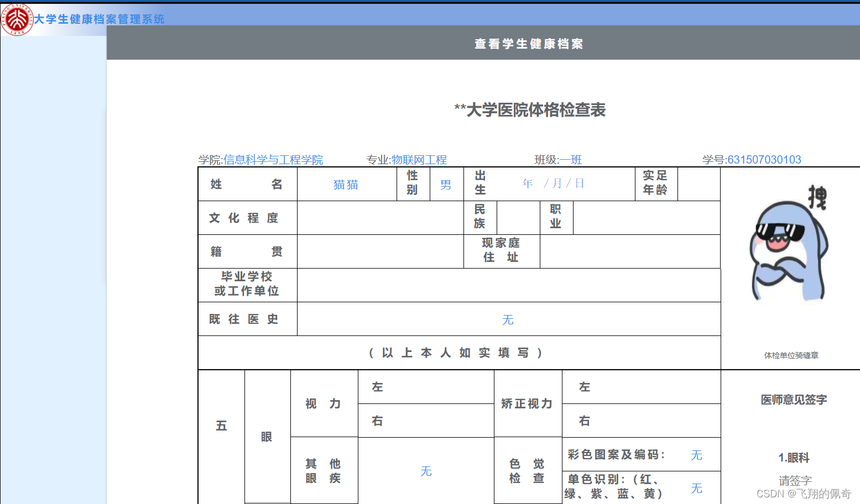Click the 其他眼疾 value 无

click(426, 471)
